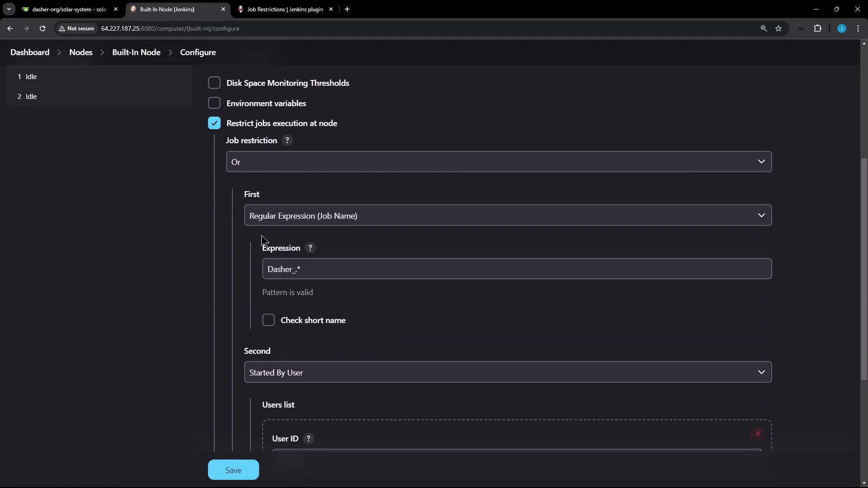This screenshot has height=488, width=868.
Task: Bookmark this page with the star icon
Action: pyautogui.click(x=778, y=28)
